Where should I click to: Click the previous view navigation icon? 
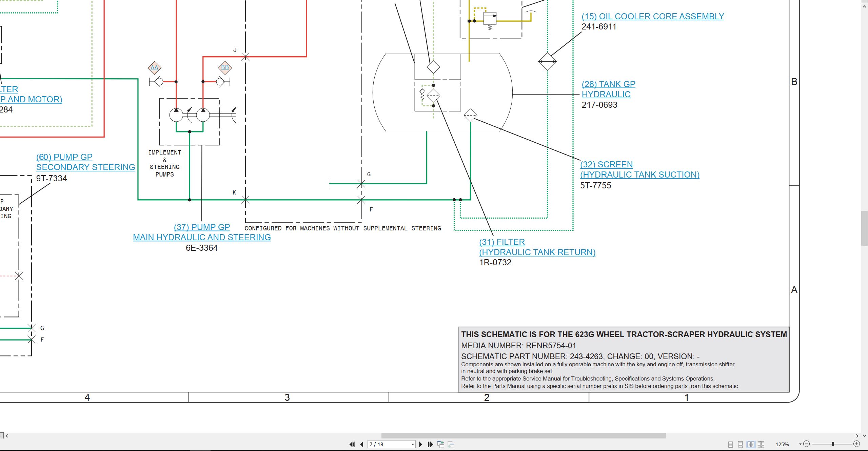(x=441, y=444)
